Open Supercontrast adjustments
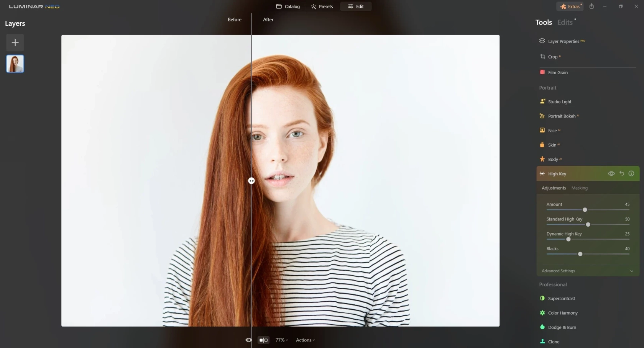The width and height of the screenshot is (644, 348). point(561,298)
